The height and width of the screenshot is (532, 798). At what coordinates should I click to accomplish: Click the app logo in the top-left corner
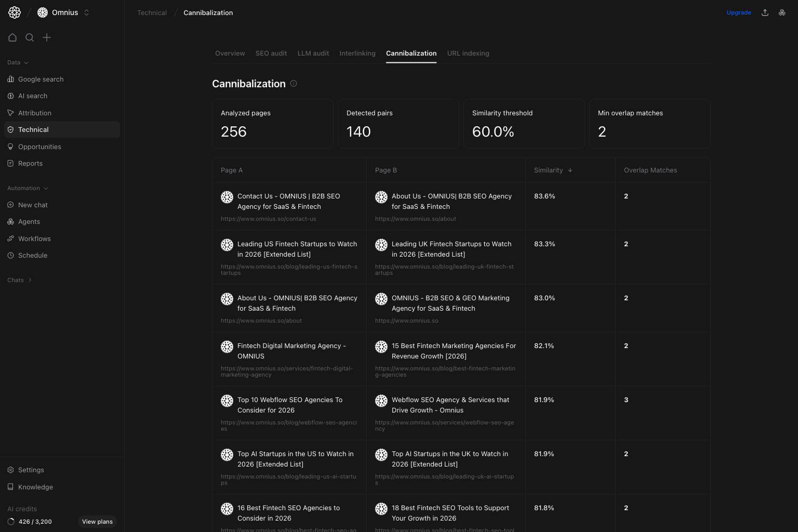coord(15,12)
